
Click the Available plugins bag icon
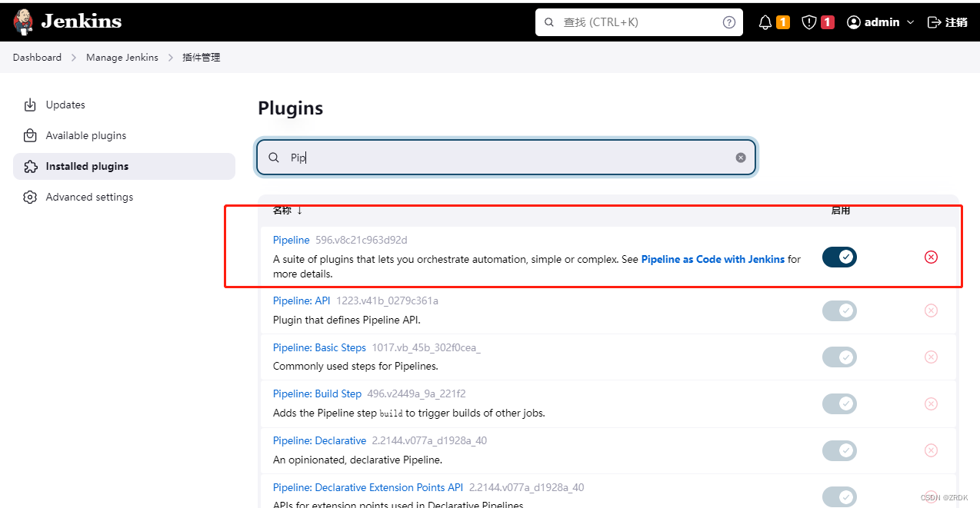pyautogui.click(x=30, y=135)
